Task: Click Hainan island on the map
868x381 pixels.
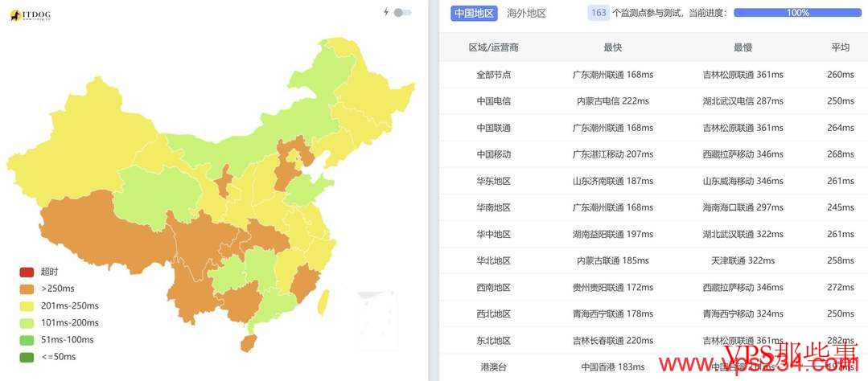Action: coord(248,343)
